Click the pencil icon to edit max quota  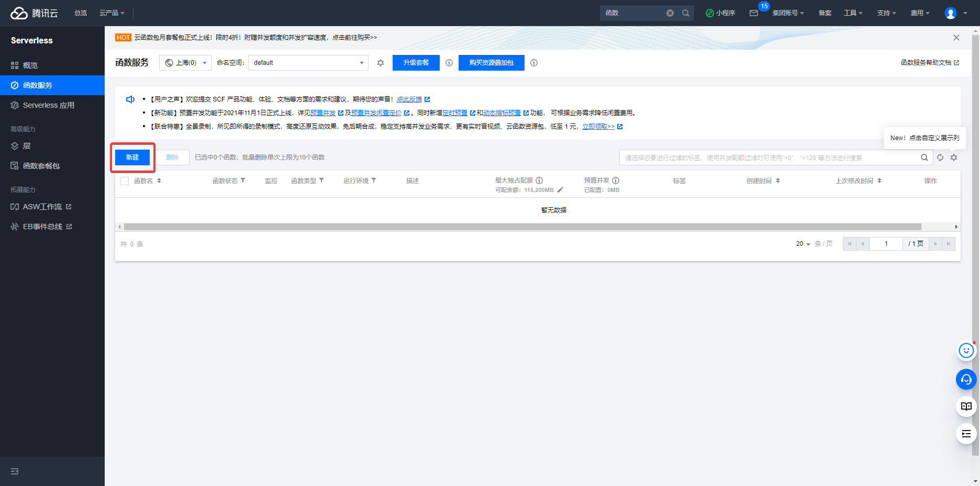560,190
